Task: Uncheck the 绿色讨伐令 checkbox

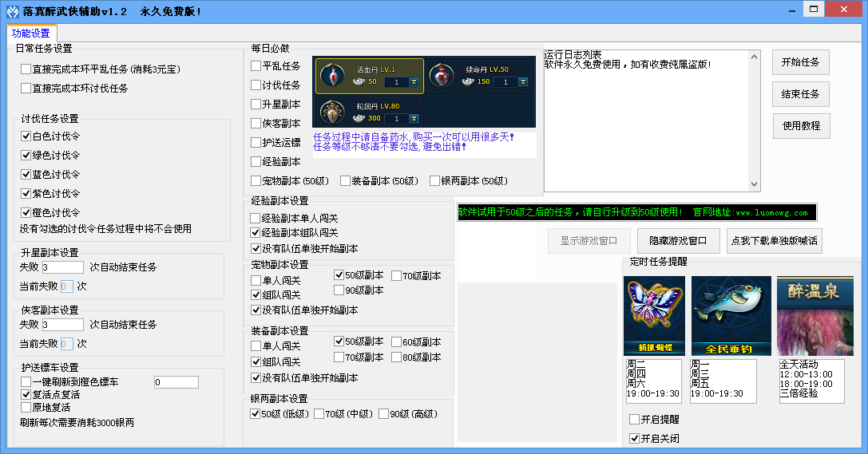Action: [26, 155]
